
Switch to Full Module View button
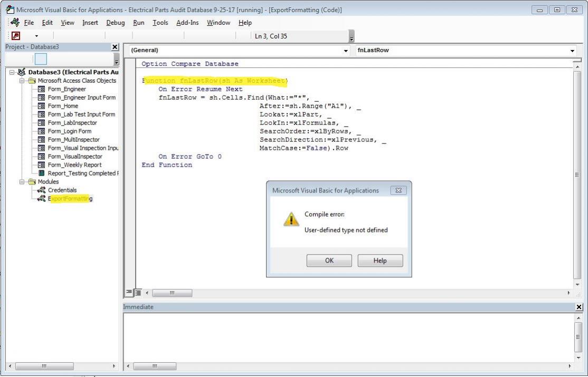point(138,292)
